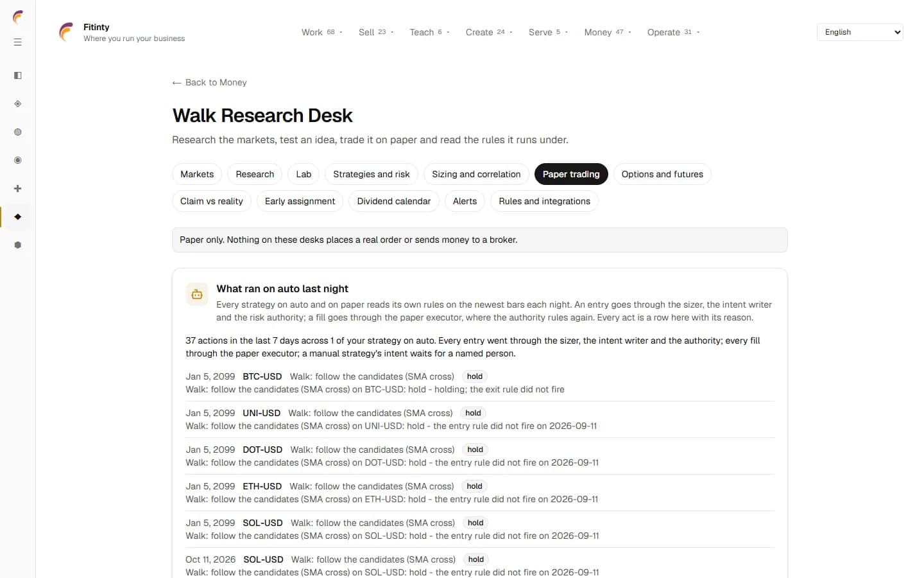Select the bullseye circle sidebar icon
The height and width of the screenshot is (578, 924).
click(18, 161)
